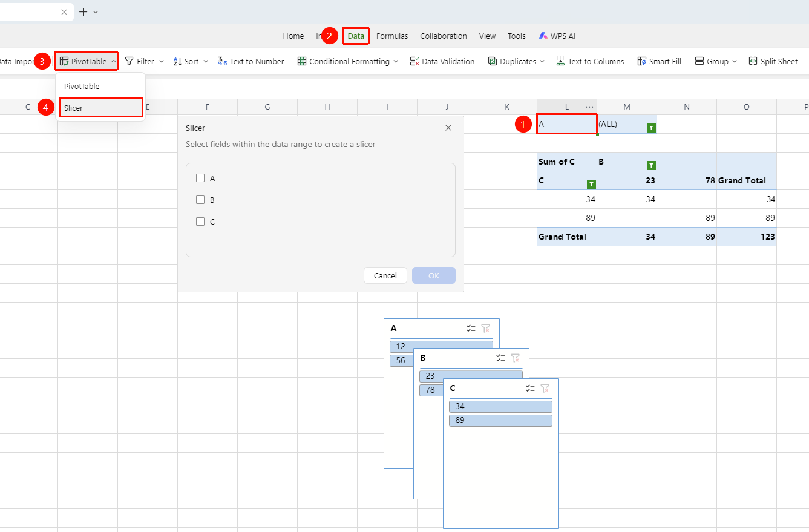Click Text to Columns tool
Viewport: 809px width, 532px height.
pyautogui.click(x=590, y=61)
